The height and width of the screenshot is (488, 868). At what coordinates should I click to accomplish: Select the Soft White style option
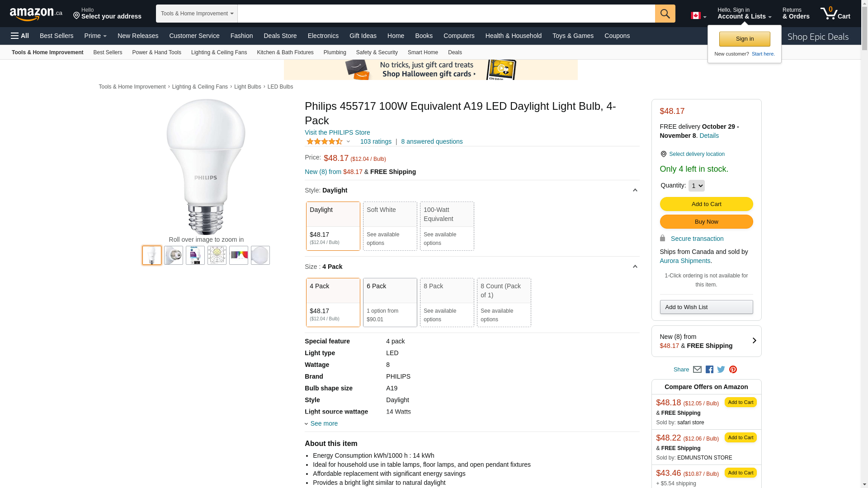pyautogui.click(x=390, y=226)
